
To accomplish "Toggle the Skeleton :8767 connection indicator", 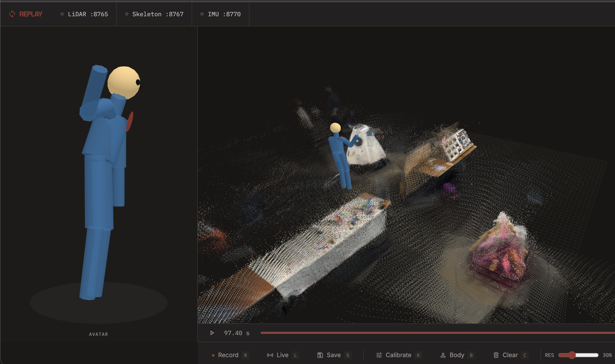I will coord(127,14).
